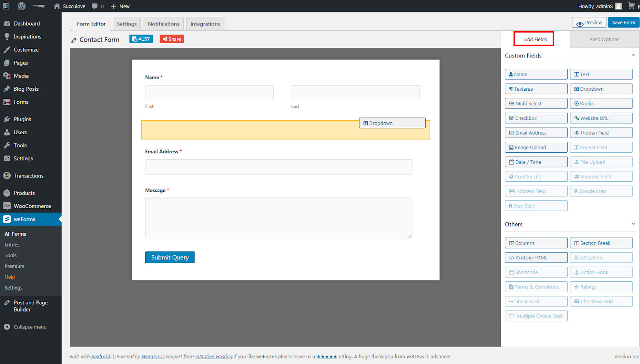Click the five-star rating link in the footer
Viewport: 640px width, 364px height.
pyautogui.click(x=327, y=357)
